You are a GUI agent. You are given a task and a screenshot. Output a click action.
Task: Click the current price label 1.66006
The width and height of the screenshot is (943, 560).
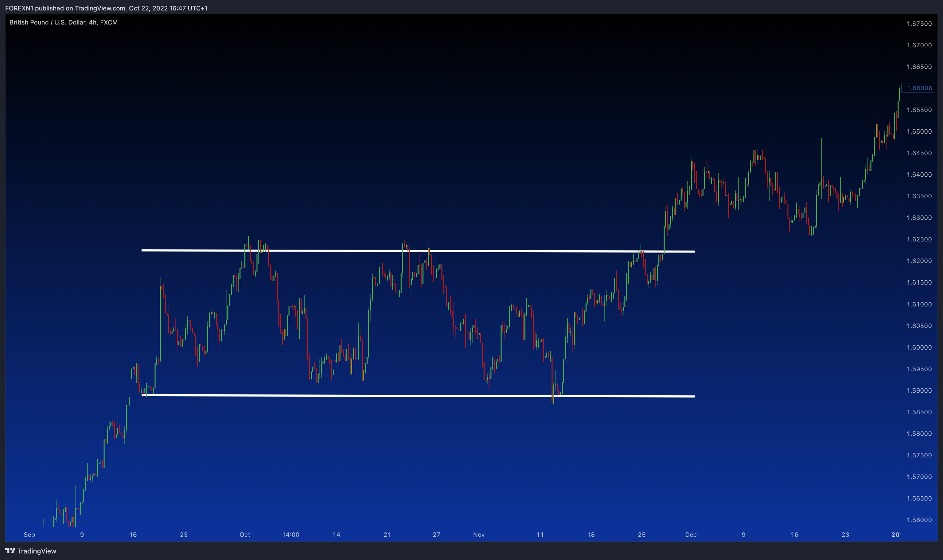[918, 88]
